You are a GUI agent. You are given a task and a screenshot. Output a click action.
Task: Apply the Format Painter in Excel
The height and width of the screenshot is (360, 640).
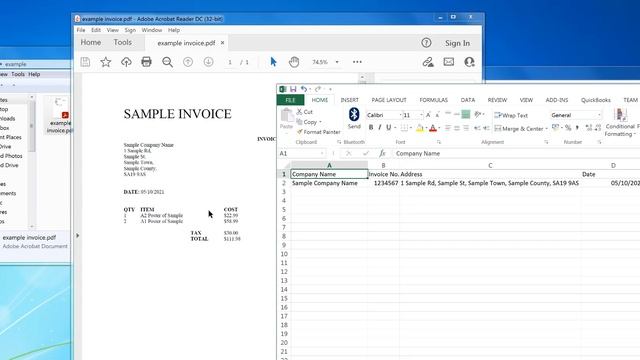[x=318, y=132]
